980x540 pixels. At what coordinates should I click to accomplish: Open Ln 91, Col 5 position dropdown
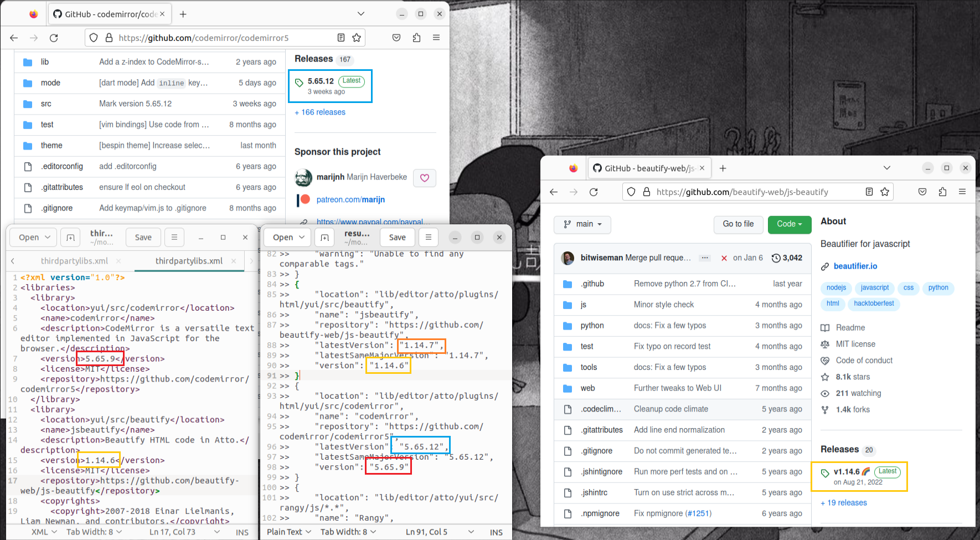(x=440, y=532)
